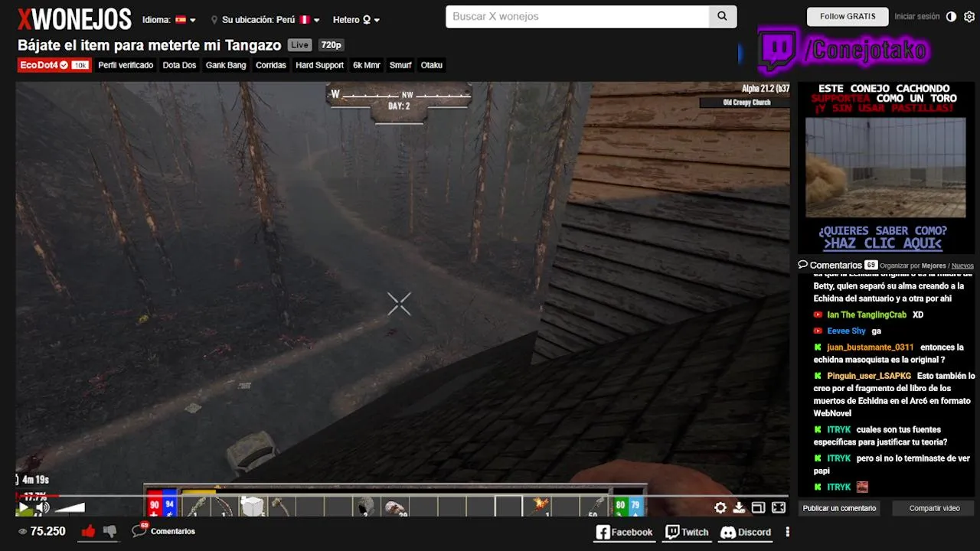
Task: Click the Comentarios header speech bubble icon
Action: (x=803, y=264)
